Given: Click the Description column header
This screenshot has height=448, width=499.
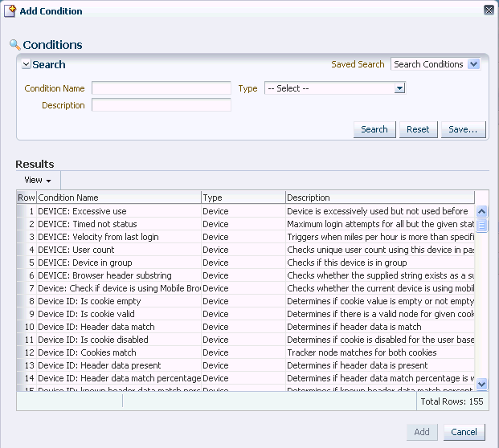Looking at the screenshot, I should pos(379,198).
